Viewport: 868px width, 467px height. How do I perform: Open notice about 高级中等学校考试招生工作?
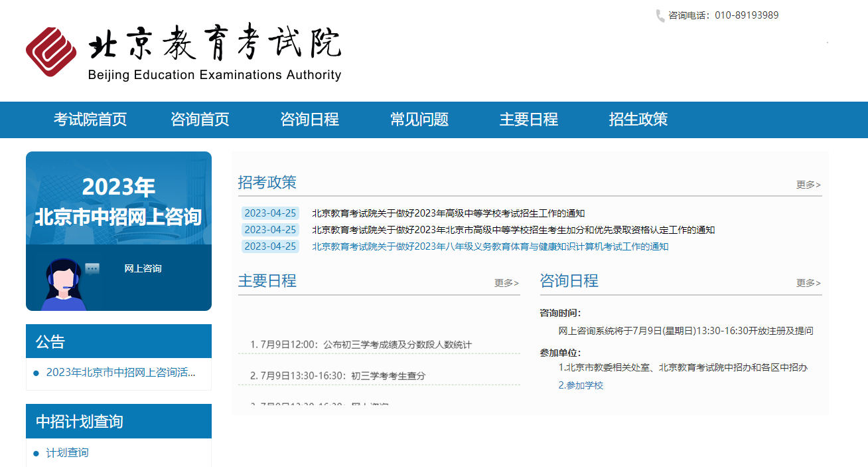(x=449, y=213)
